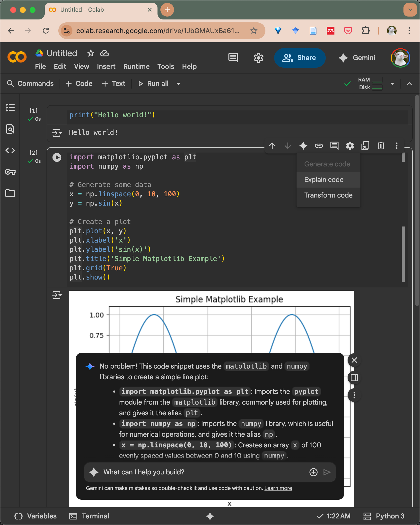Move the cell up
The height and width of the screenshot is (525, 420).
pos(272,146)
